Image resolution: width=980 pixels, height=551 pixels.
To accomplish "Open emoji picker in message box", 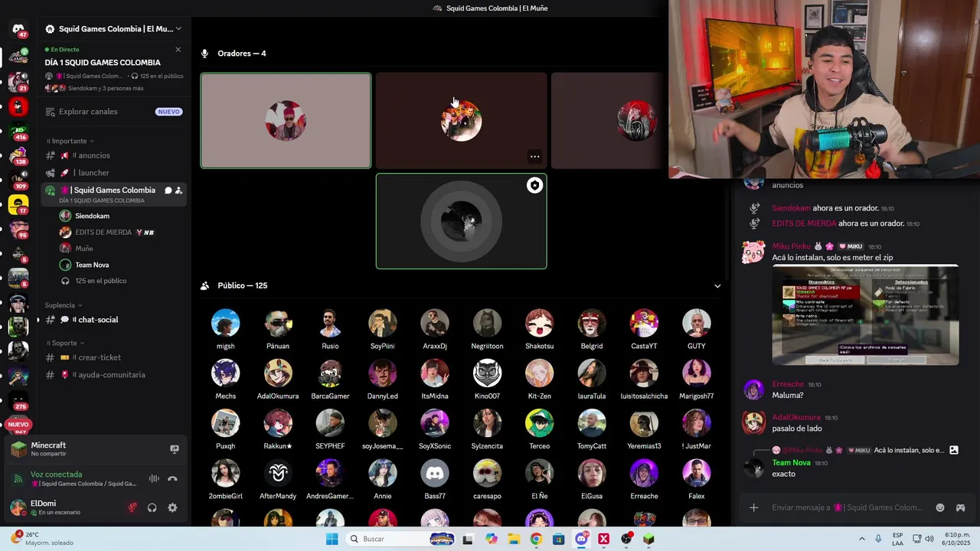I will point(940,507).
